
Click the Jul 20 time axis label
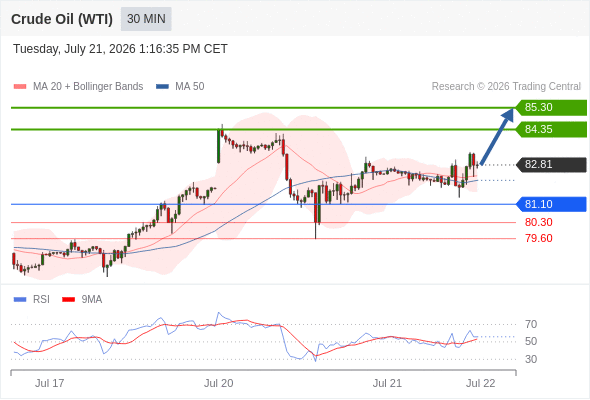pos(219,383)
